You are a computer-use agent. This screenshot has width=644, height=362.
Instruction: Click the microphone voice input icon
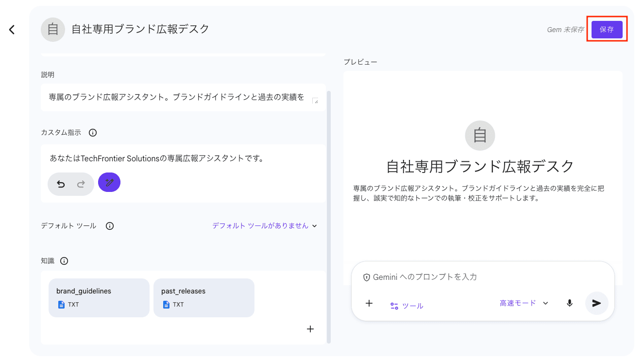(570, 303)
